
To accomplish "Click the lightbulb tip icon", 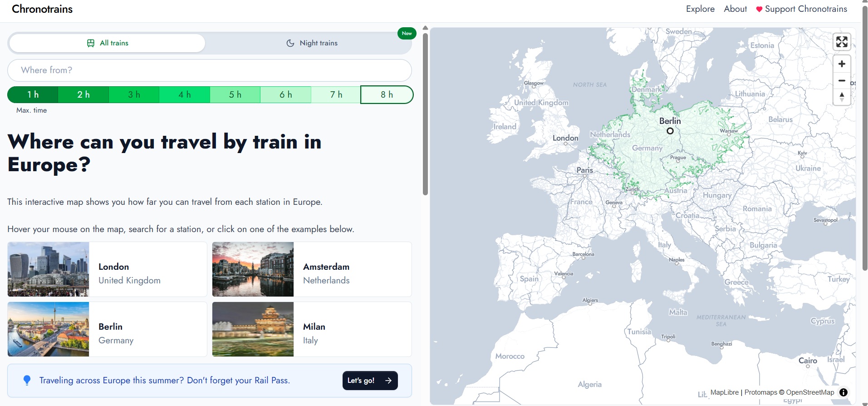I will tap(27, 381).
